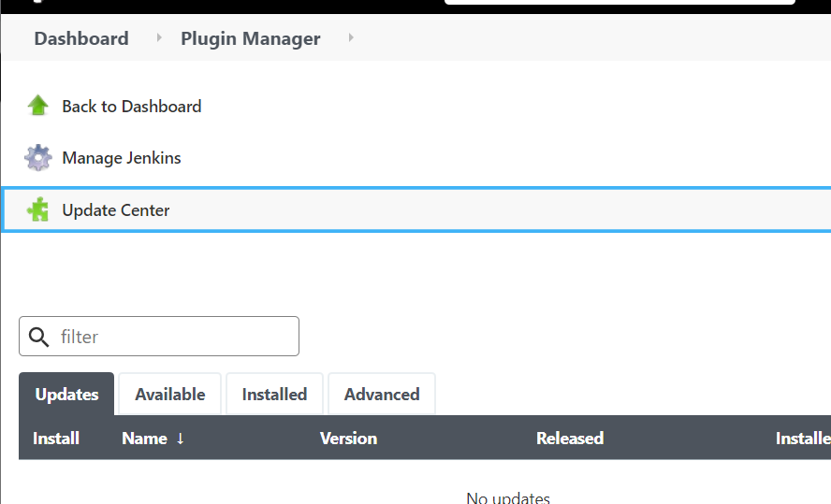Click the magnifying glass search icon
Viewport: 831px width, 504px height.
(38, 337)
